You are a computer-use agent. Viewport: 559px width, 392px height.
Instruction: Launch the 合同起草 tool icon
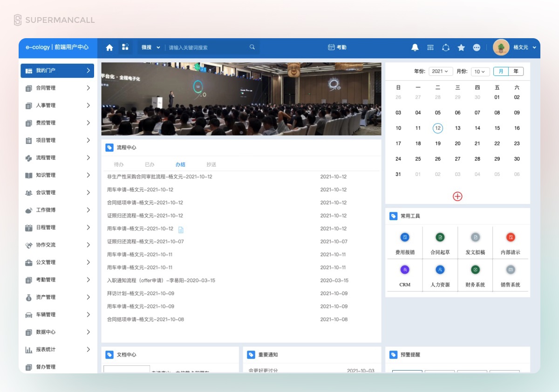440,237
